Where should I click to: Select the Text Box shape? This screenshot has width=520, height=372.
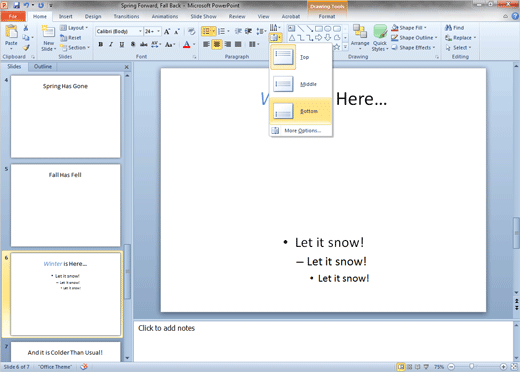(291, 29)
